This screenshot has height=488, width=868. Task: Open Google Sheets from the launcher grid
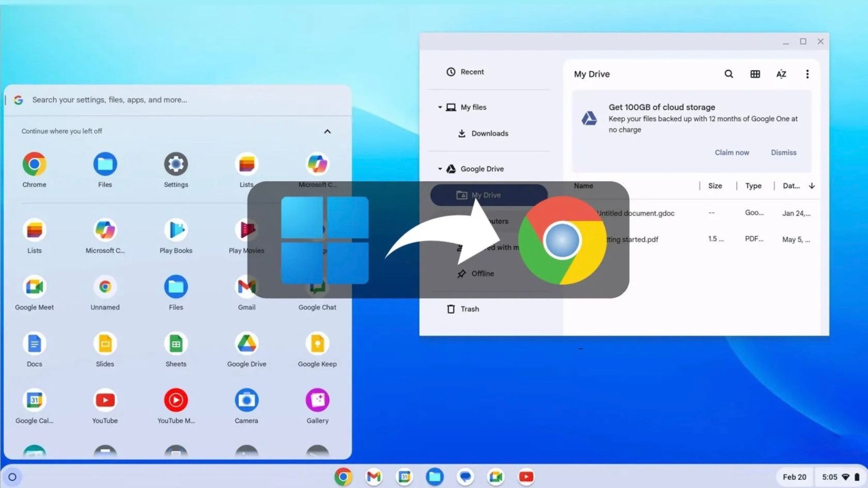pyautogui.click(x=175, y=344)
